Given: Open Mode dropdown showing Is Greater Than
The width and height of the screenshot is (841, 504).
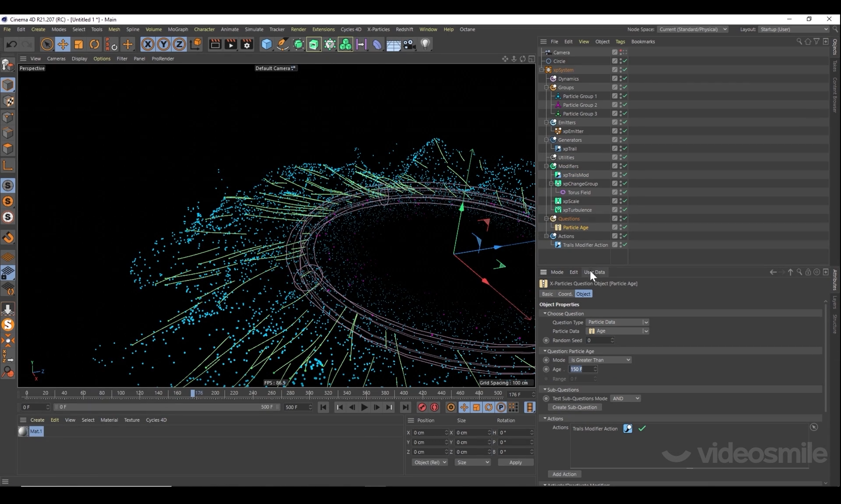Looking at the screenshot, I should pos(600,360).
